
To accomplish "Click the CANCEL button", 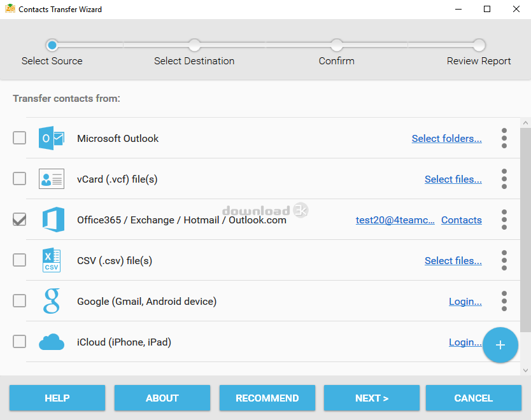I will [x=474, y=398].
